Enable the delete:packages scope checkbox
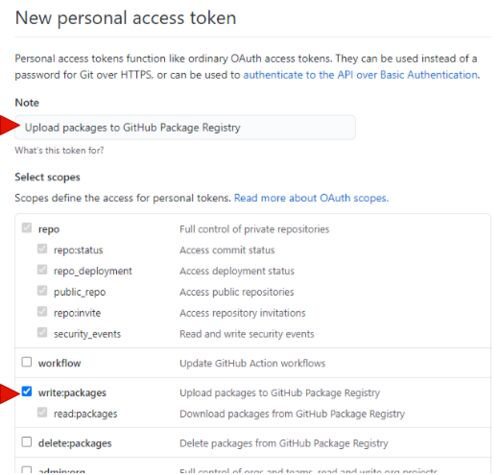The image size is (500, 475). click(x=27, y=442)
